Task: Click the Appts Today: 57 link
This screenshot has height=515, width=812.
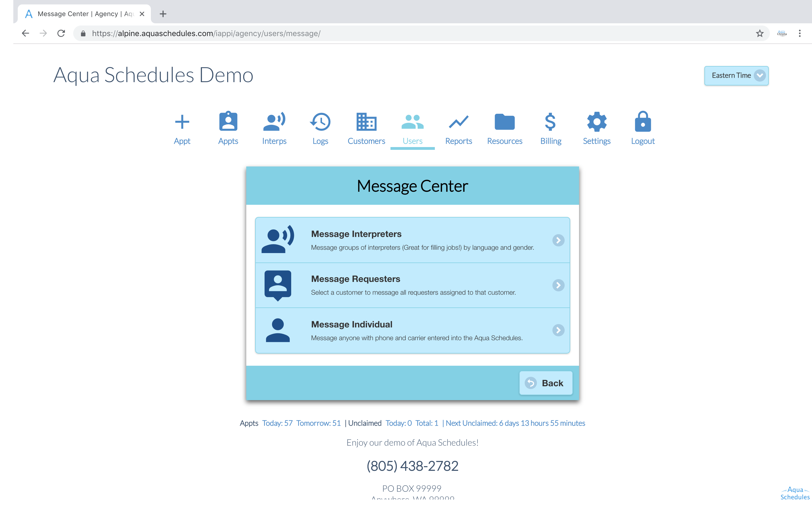Action: 277,423
